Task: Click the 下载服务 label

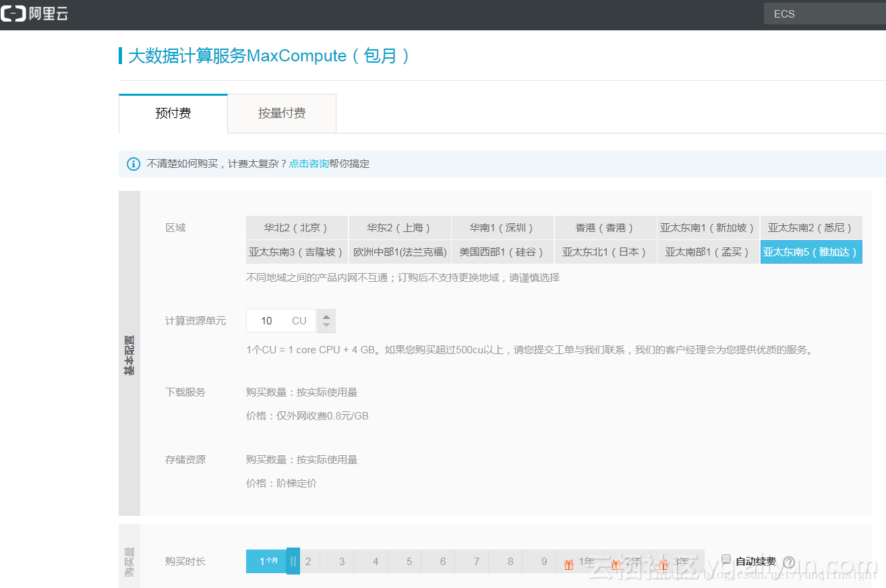Action: tap(185, 392)
